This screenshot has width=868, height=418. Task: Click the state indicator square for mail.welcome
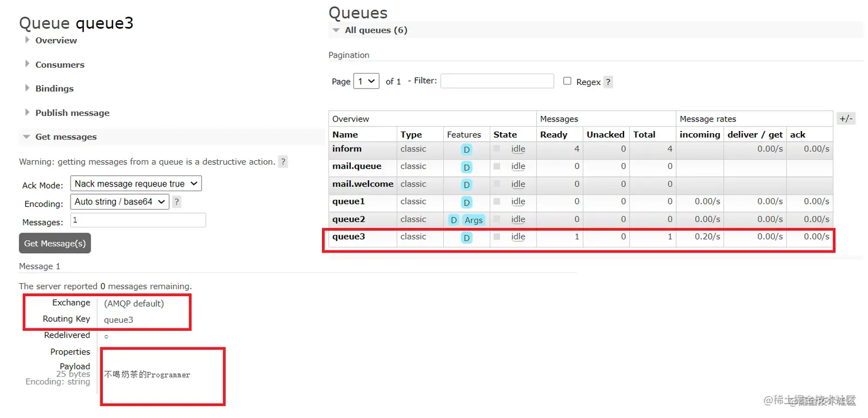point(497,184)
